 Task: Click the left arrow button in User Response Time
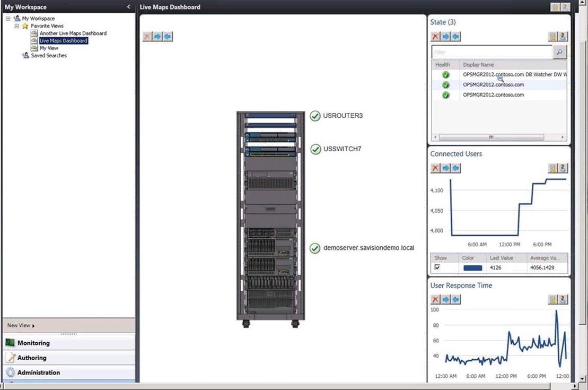(x=455, y=300)
